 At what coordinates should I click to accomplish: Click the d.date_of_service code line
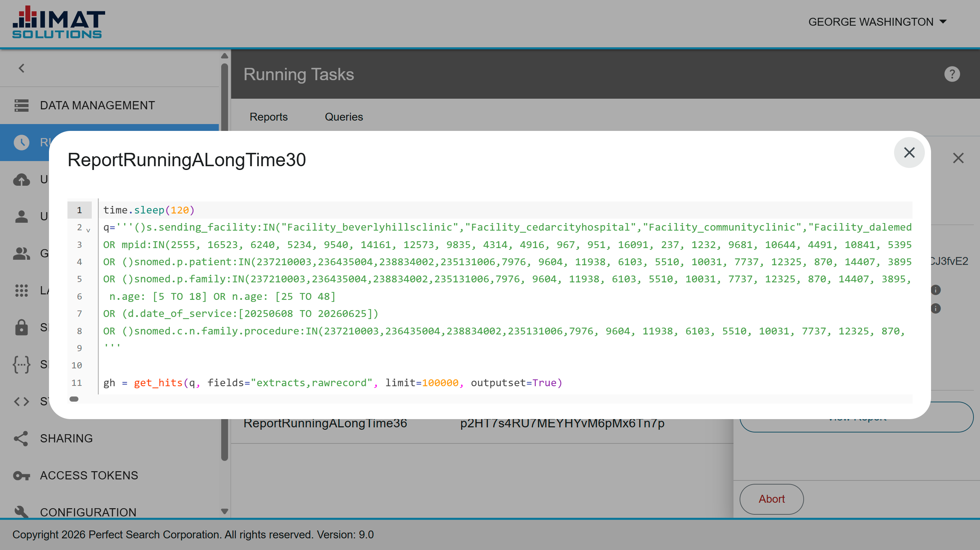coord(240,314)
